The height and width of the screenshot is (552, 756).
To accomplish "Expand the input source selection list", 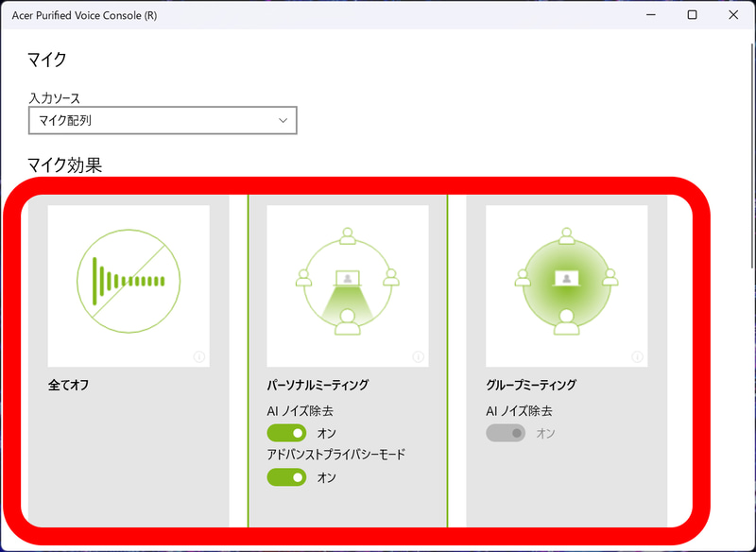I will (x=163, y=121).
